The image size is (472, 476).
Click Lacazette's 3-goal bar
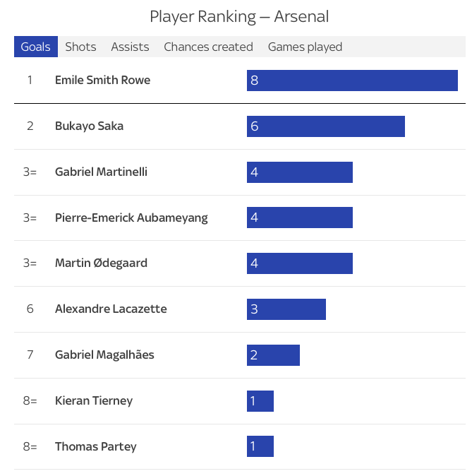point(286,309)
